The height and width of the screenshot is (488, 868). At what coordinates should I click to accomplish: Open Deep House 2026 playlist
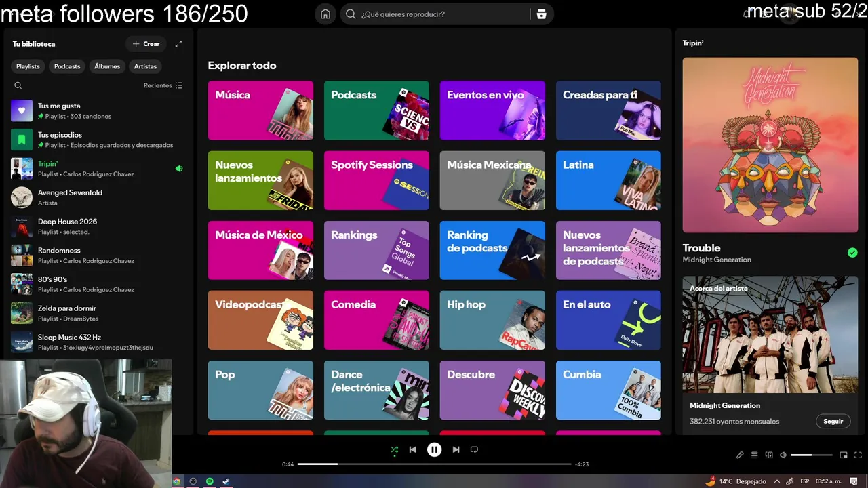click(x=97, y=226)
